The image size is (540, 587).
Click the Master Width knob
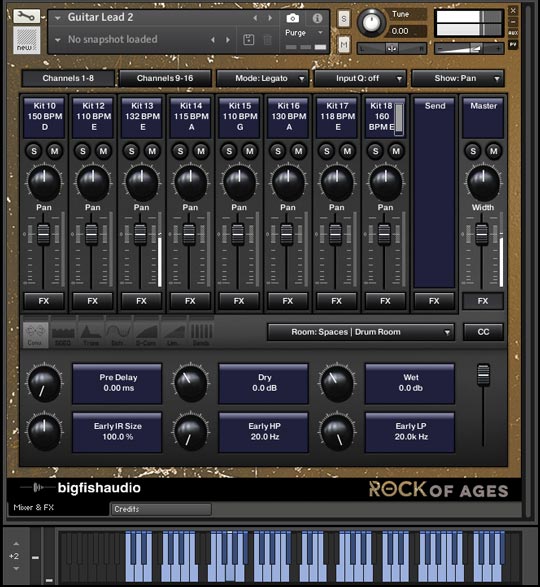[483, 183]
